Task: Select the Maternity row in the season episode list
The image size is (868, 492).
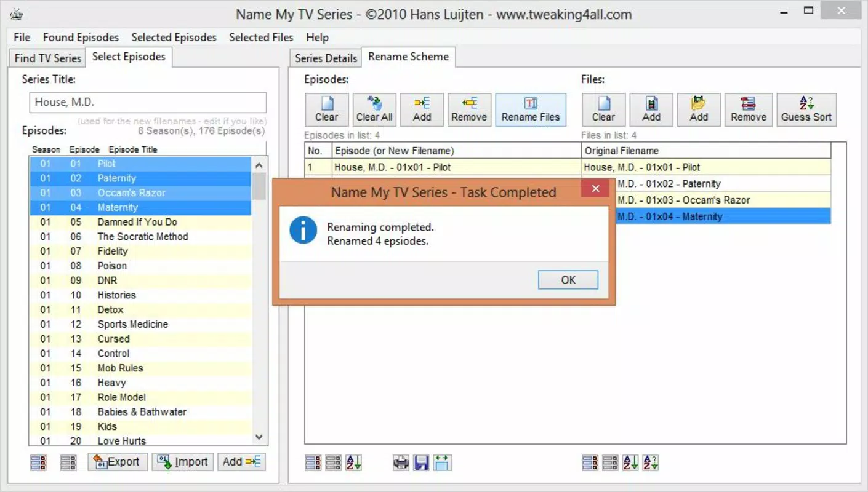Action: point(140,208)
